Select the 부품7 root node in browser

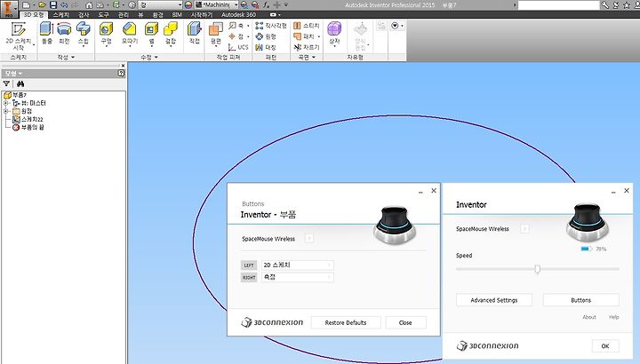(15, 95)
